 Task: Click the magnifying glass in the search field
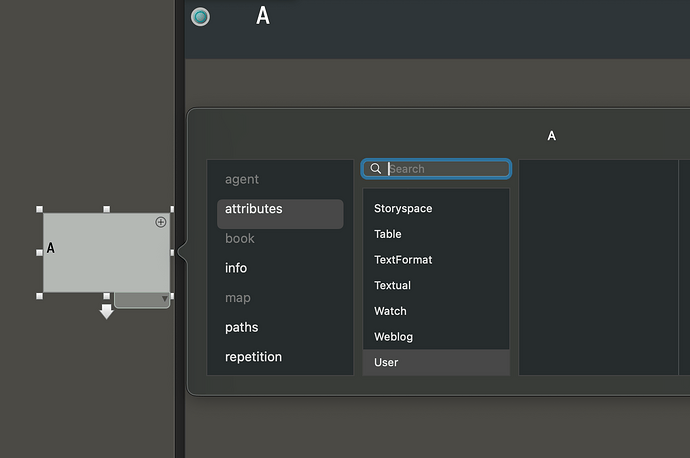click(375, 169)
